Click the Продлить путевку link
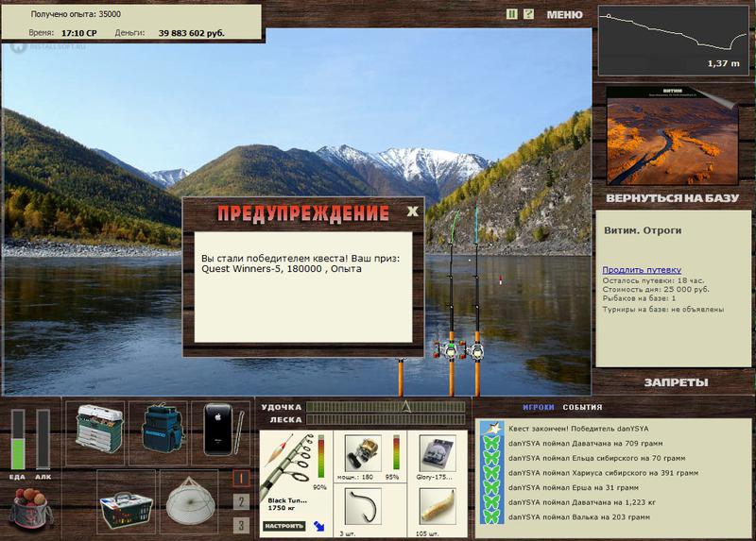 642,270
